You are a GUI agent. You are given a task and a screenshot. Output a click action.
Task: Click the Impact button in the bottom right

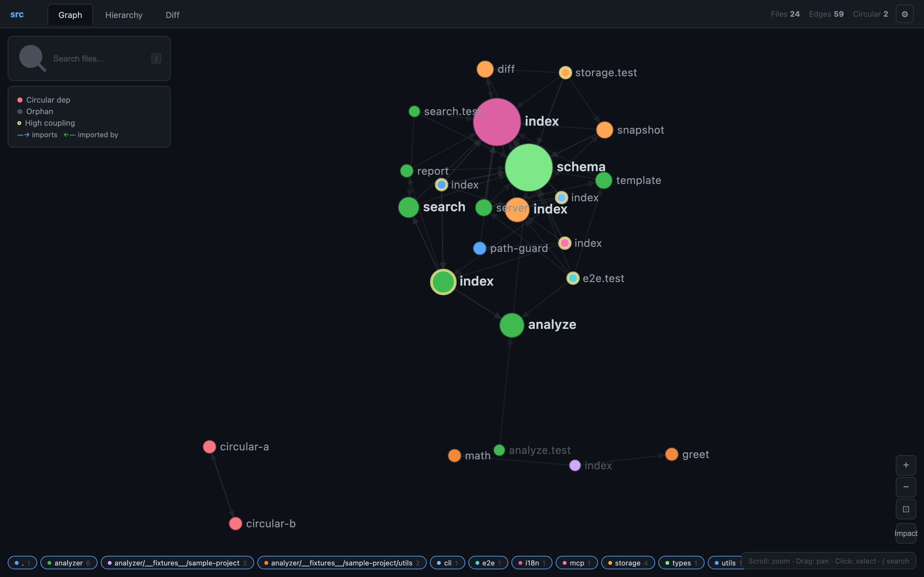click(x=906, y=533)
